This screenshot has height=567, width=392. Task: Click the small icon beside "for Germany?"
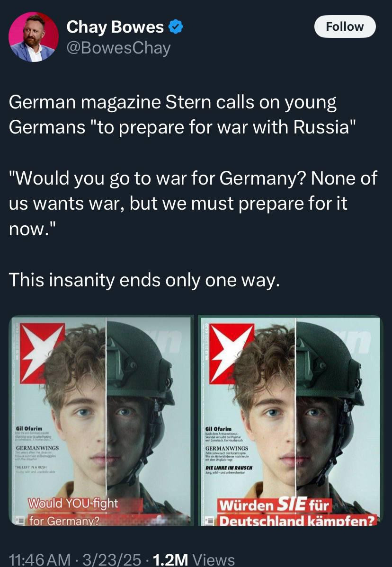click(20, 521)
